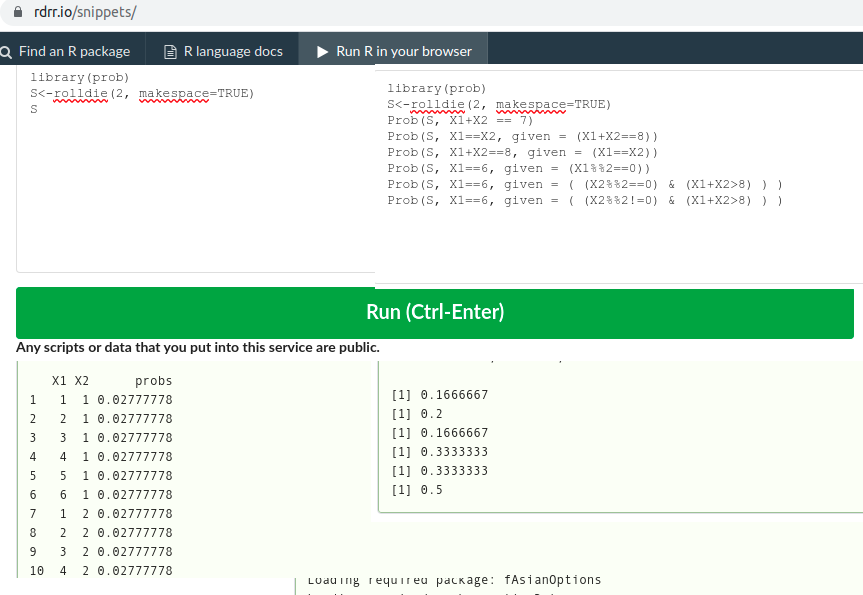Click the X1 X2 probs table header

[110, 380]
